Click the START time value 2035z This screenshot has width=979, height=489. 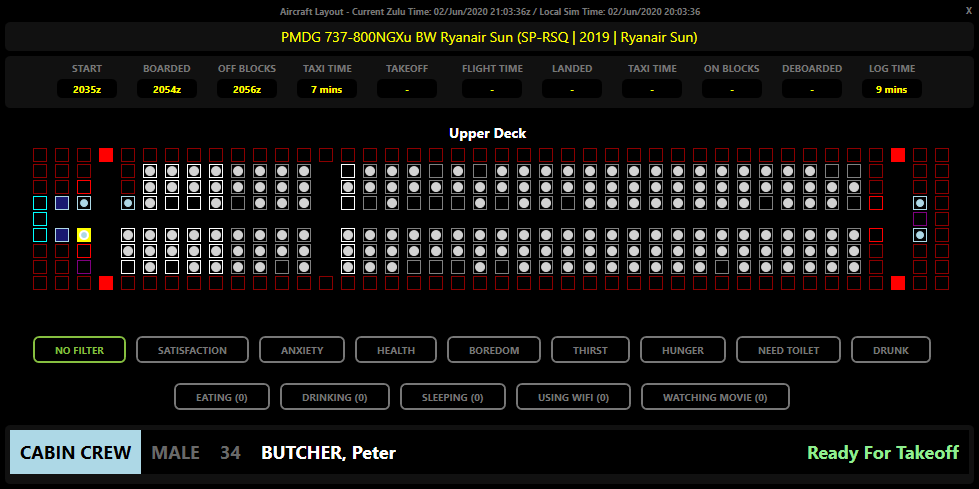click(87, 89)
